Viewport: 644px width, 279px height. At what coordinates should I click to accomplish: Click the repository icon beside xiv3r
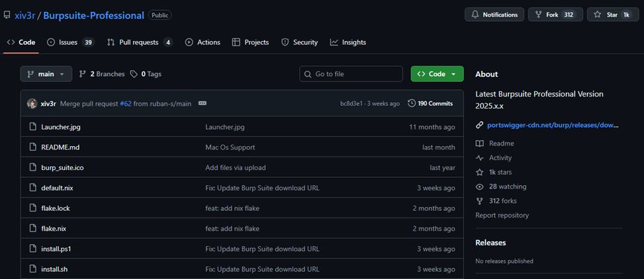coord(7,15)
